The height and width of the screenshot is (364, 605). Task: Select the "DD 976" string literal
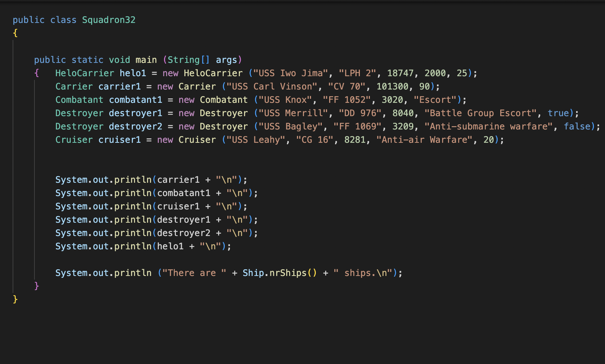pos(360,113)
